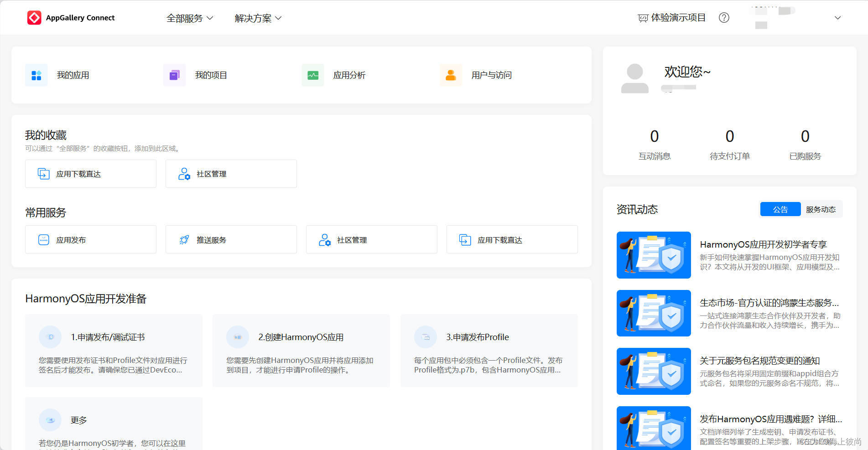Open the 用户与访问 orange user icon
The width and height of the screenshot is (868, 450).
pos(451,75)
